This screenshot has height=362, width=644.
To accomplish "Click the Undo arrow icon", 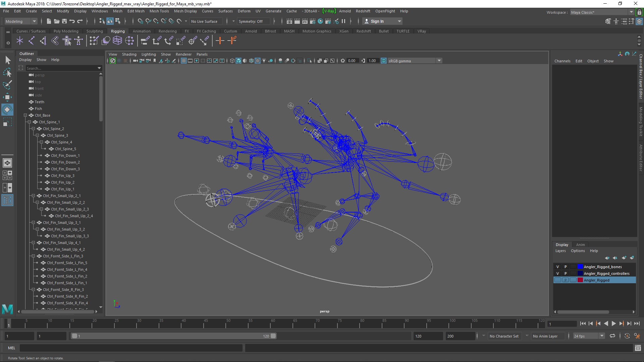I will click(72, 21).
